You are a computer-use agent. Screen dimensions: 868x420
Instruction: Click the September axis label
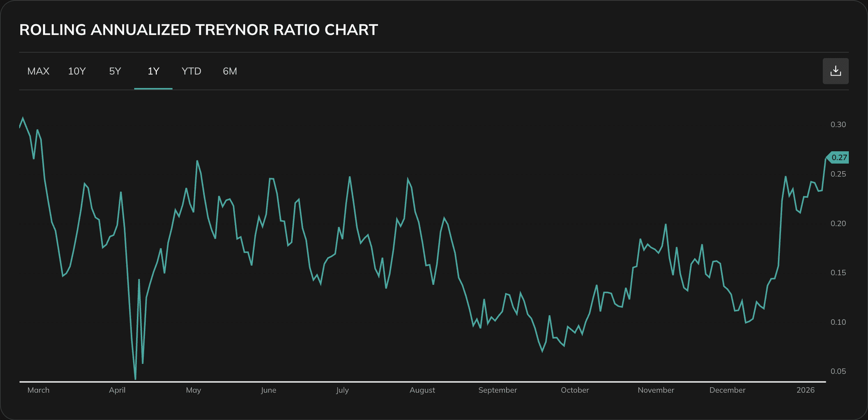(498, 390)
